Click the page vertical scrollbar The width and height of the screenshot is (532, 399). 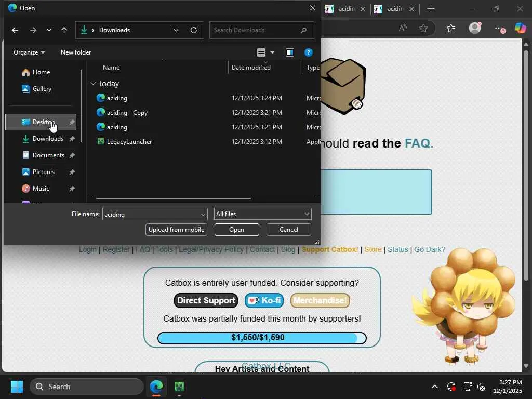point(526,165)
